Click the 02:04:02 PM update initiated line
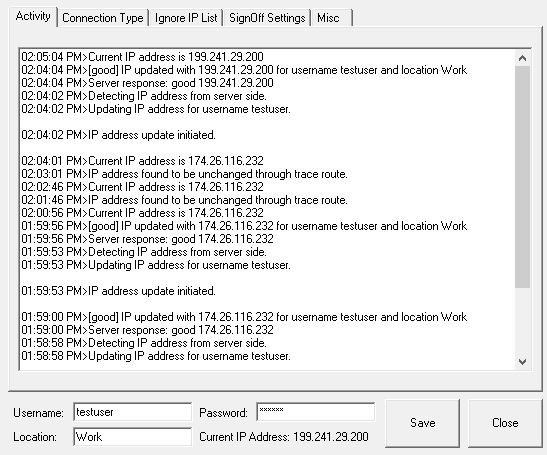Image resolution: width=547 pixels, height=455 pixels. 118,135
